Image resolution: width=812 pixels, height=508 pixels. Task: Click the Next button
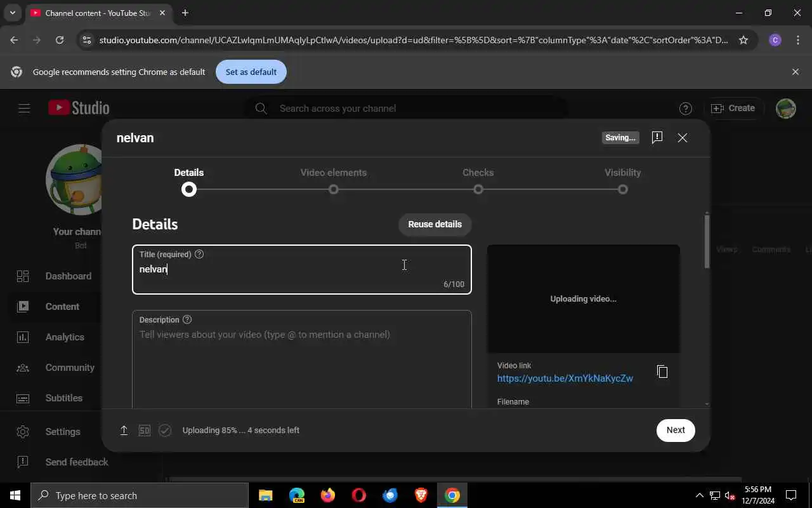(x=676, y=431)
